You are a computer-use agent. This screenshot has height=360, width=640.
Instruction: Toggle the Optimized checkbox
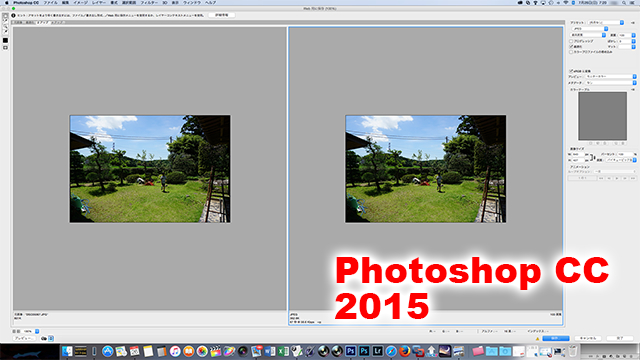[571, 47]
